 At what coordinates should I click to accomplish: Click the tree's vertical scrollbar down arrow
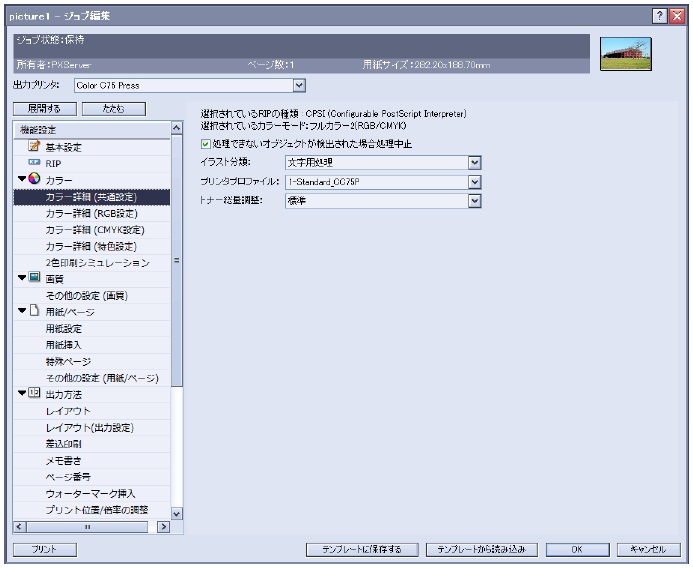[177, 512]
